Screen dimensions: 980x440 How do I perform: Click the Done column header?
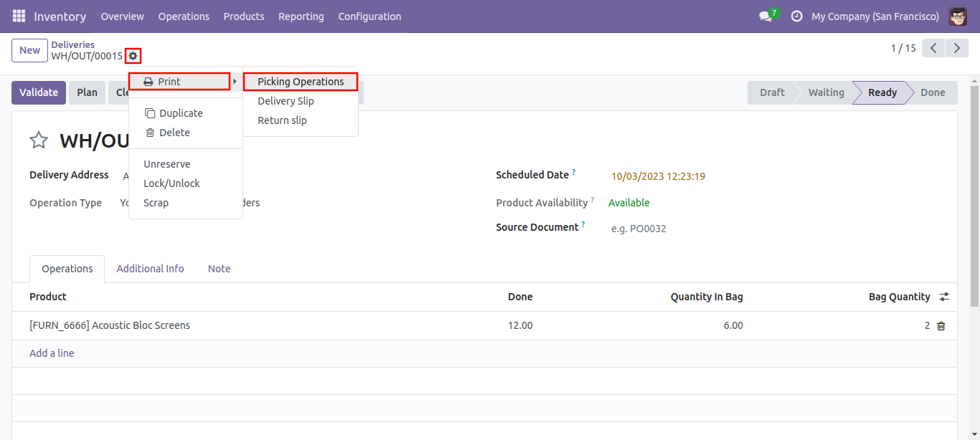coord(520,297)
